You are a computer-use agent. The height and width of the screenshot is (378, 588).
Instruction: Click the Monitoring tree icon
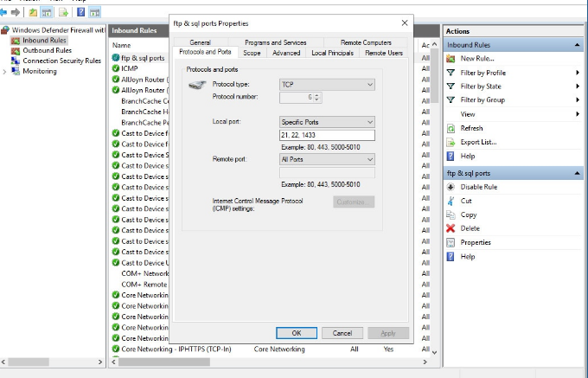(x=16, y=71)
